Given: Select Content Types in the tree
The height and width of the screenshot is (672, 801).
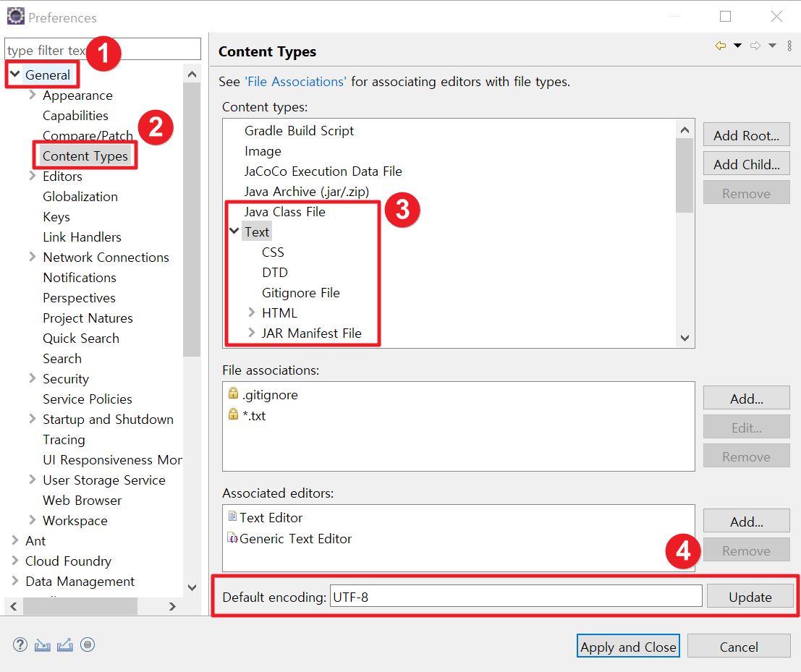Looking at the screenshot, I should point(85,156).
